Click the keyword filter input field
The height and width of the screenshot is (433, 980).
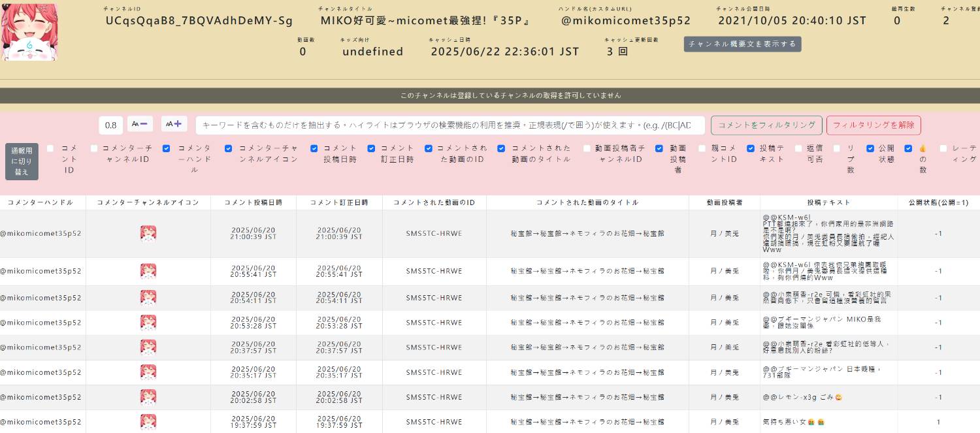point(450,125)
